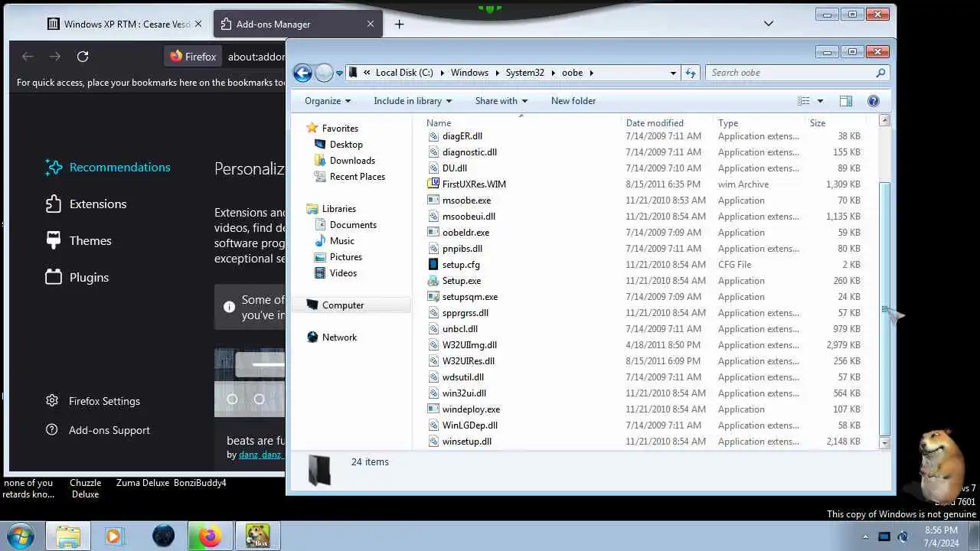Screen dimensions: 980x551
Task: Click the refresh button next to the address bar
Action: pos(691,73)
